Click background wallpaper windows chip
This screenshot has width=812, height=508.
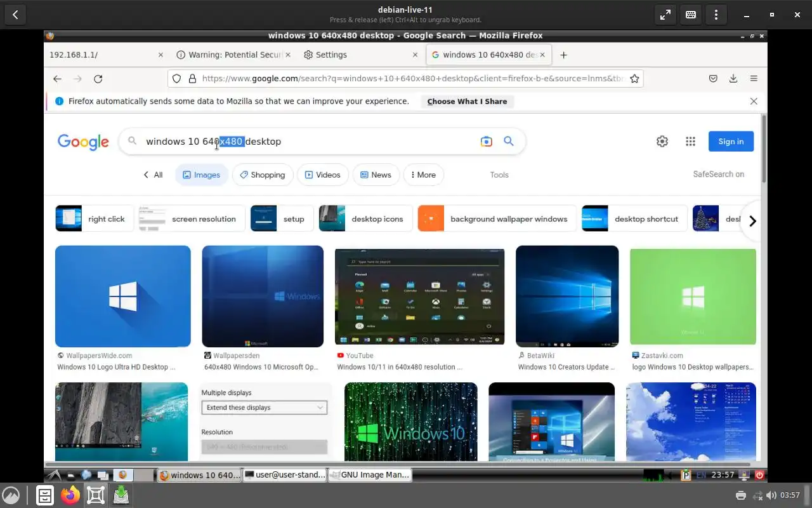(x=497, y=219)
